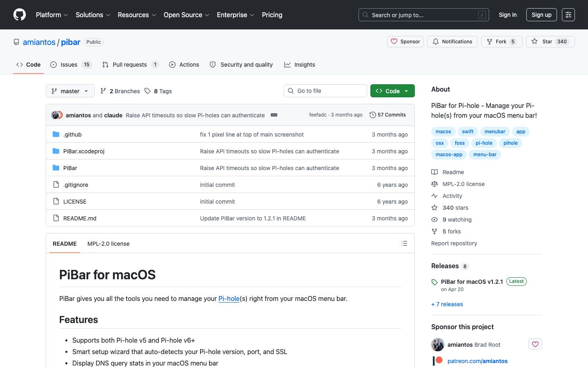Open Security and quality tab
The width and height of the screenshot is (588, 368).
tap(241, 65)
